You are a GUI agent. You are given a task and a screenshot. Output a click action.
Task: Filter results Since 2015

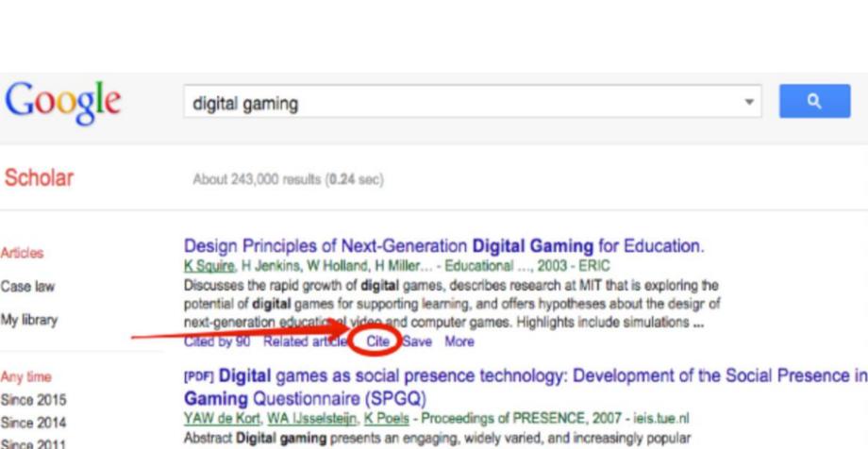[x=33, y=400]
